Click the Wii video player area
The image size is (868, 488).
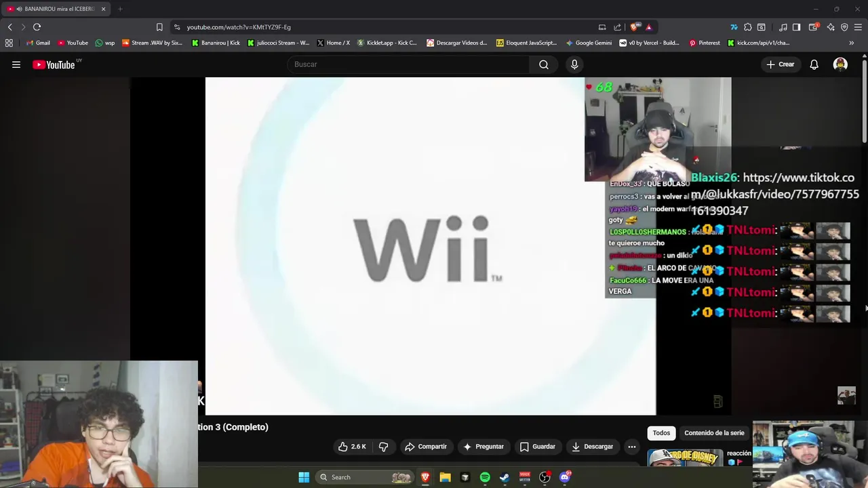coord(431,246)
